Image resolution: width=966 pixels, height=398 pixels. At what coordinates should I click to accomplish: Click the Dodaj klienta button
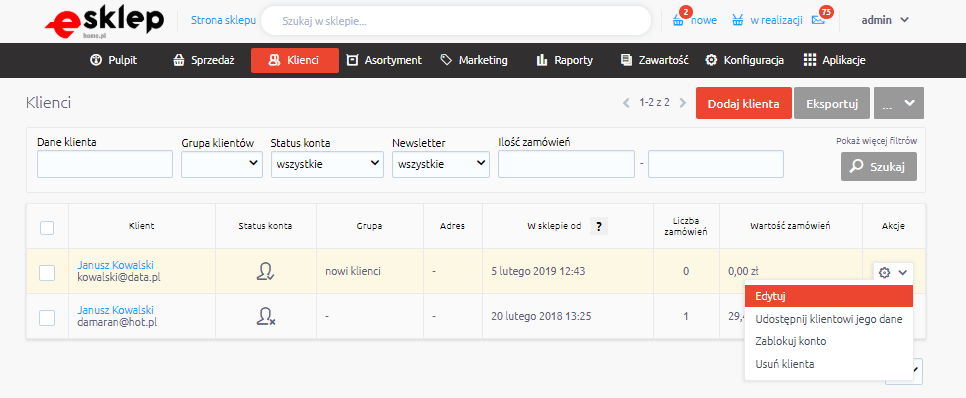(744, 104)
